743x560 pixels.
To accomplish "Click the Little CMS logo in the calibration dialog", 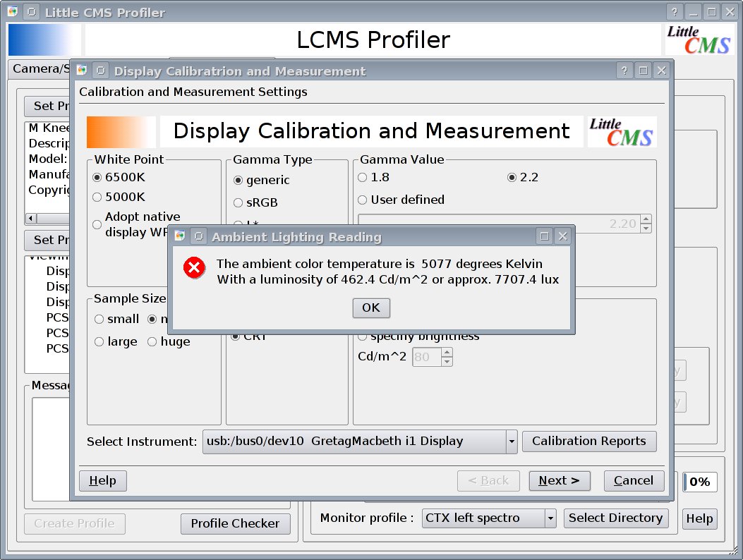I will [622, 132].
